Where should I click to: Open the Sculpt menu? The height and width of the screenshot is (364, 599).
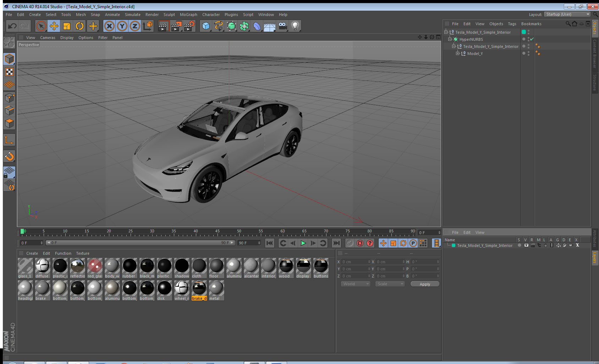(169, 15)
